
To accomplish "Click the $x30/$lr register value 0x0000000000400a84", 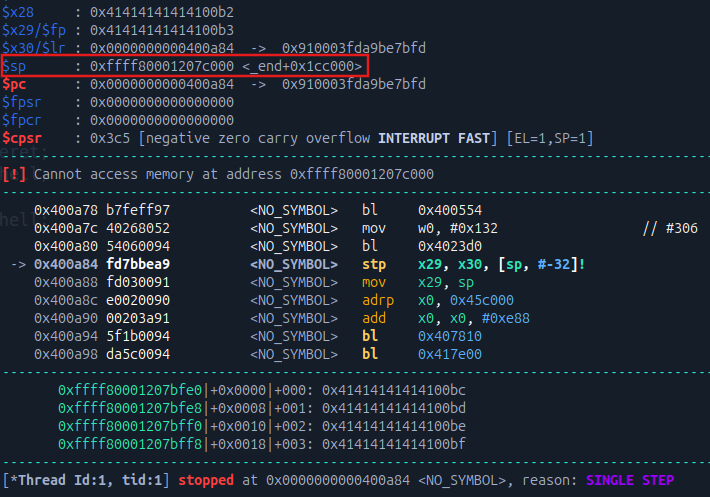I will pos(162,48).
